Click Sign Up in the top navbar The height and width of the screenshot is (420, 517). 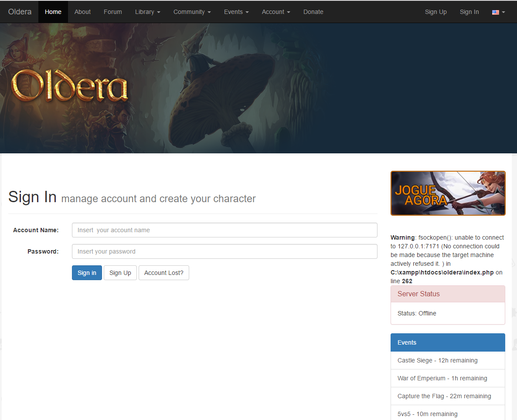pyautogui.click(x=435, y=12)
